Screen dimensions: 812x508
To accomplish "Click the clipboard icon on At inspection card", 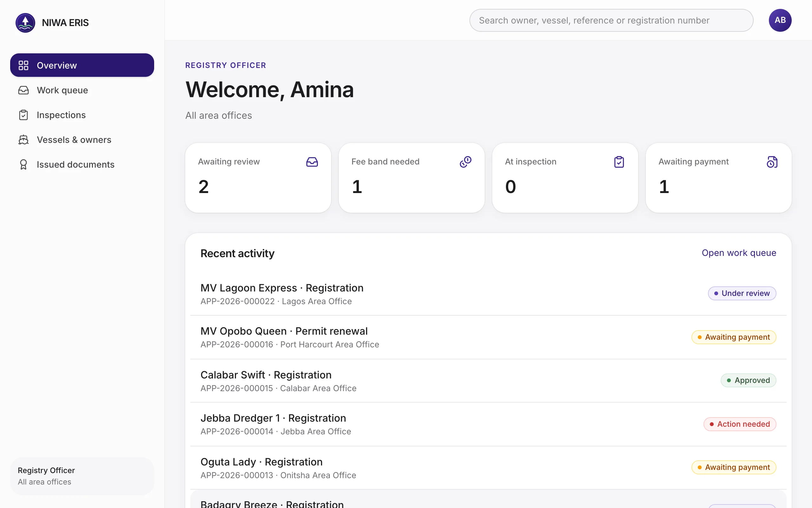I will (x=619, y=162).
